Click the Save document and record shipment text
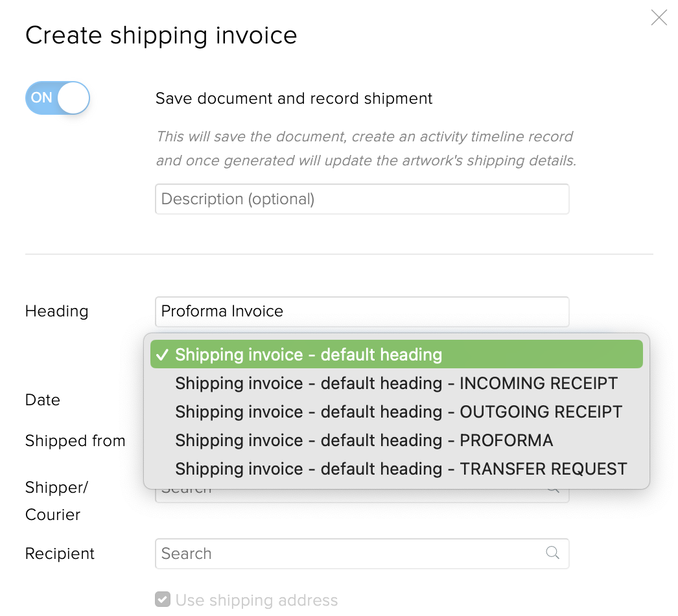Screen dimensions: 678x616 coord(294,99)
